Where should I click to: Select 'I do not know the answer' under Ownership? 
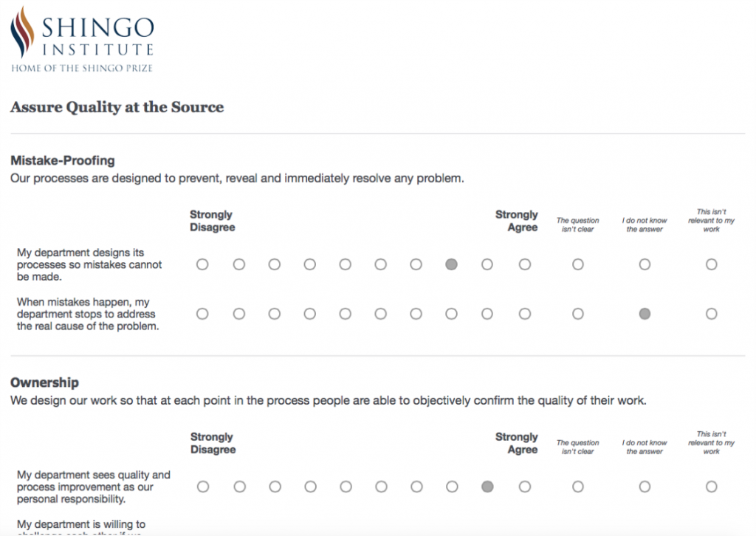tap(645, 487)
